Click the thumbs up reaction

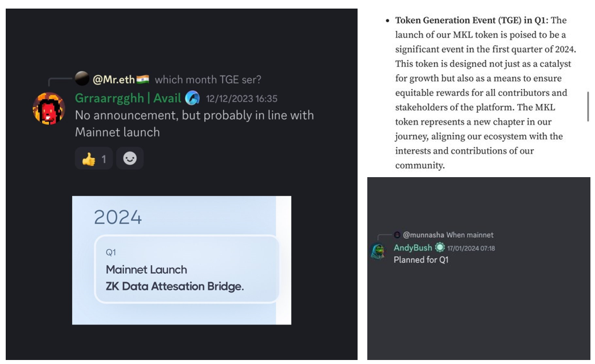[94, 159]
